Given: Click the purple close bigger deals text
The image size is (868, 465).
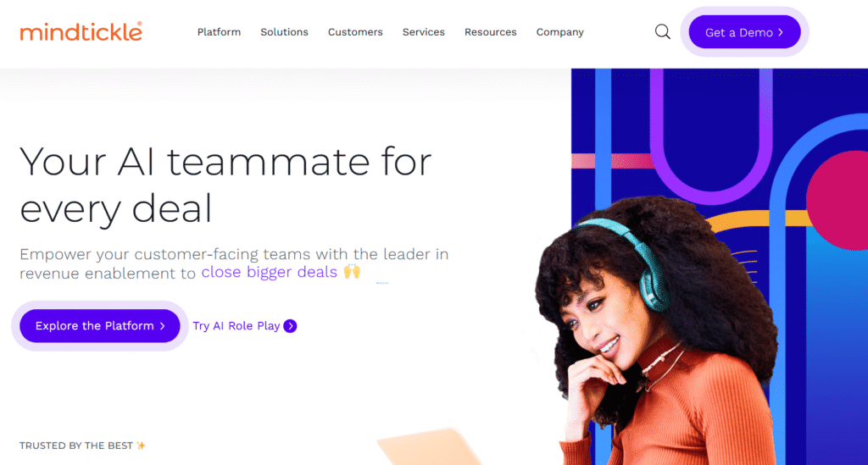Looking at the screenshot, I should click(269, 272).
